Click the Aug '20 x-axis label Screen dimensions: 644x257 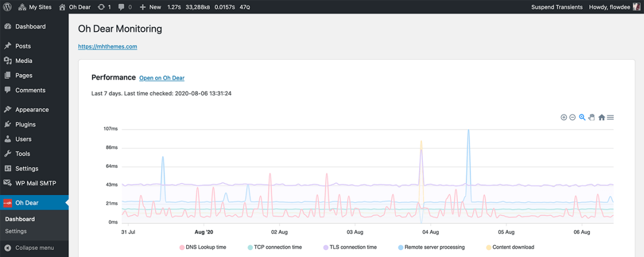[204, 232]
